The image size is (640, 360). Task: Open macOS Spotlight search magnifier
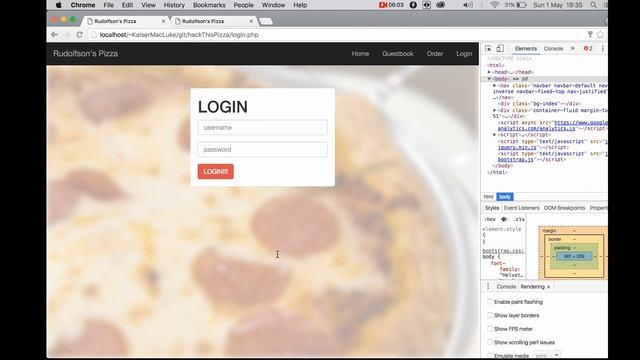tap(593, 5)
